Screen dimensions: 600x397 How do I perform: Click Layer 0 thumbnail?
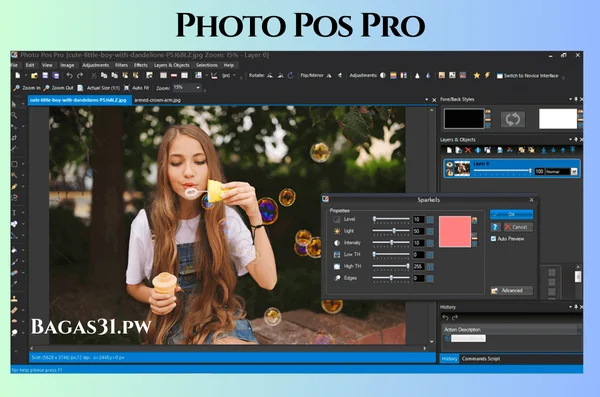click(462, 168)
